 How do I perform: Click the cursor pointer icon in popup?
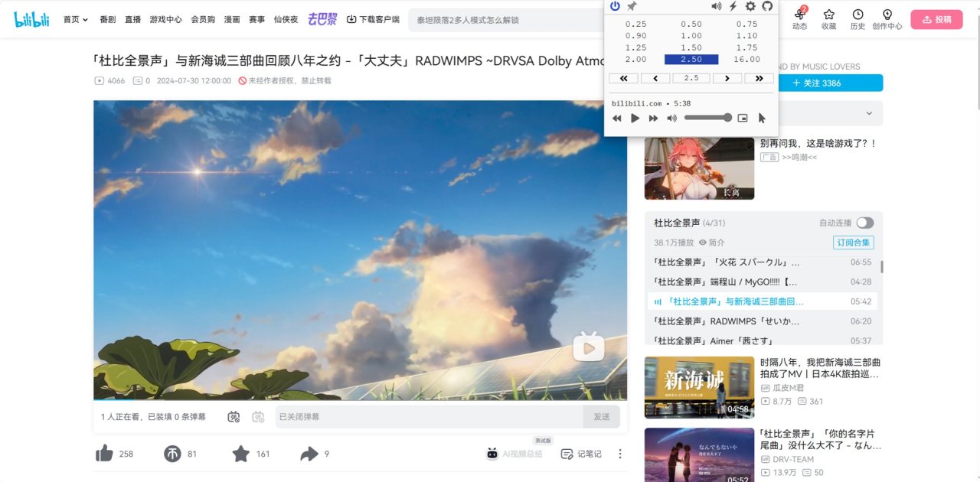762,118
